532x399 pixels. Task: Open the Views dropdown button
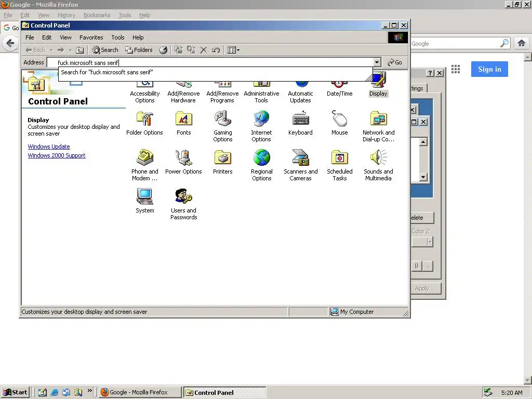pyautogui.click(x=233, y=50)
